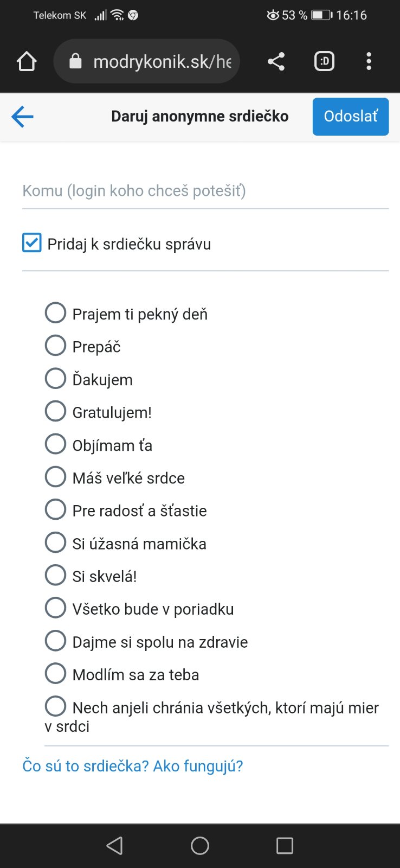Open the three-dot browser menu

[369, 61]
